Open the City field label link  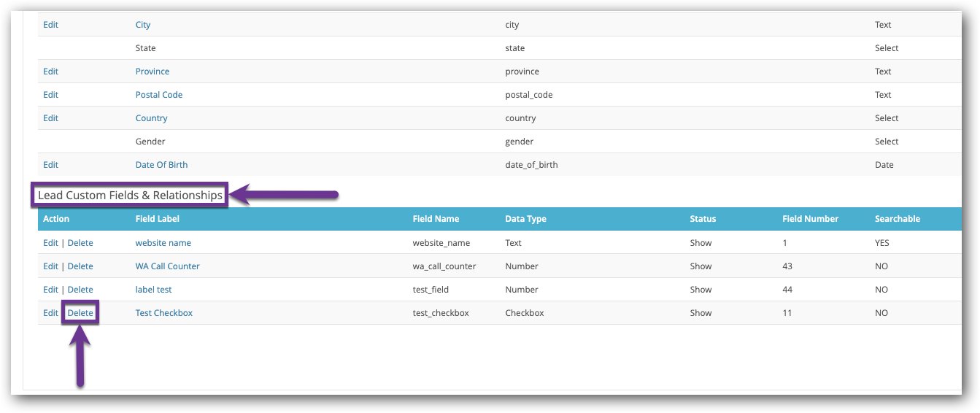(143, 25)
